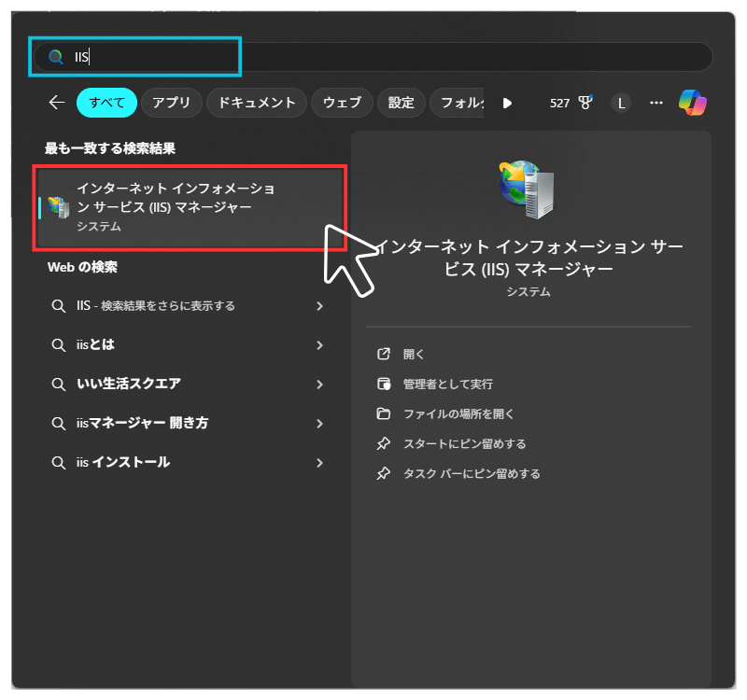
Task: Open the Copilot icon
Action: [692, 103]
